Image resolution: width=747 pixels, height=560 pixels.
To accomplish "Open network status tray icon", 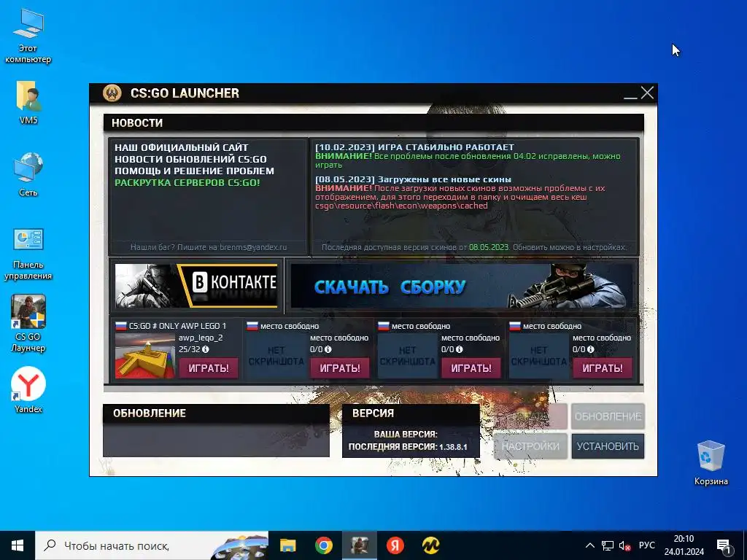I will click(608, 545).
